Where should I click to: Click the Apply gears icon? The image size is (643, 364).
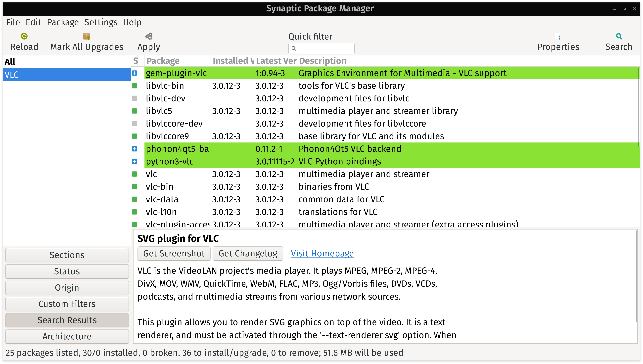point(149,36)
